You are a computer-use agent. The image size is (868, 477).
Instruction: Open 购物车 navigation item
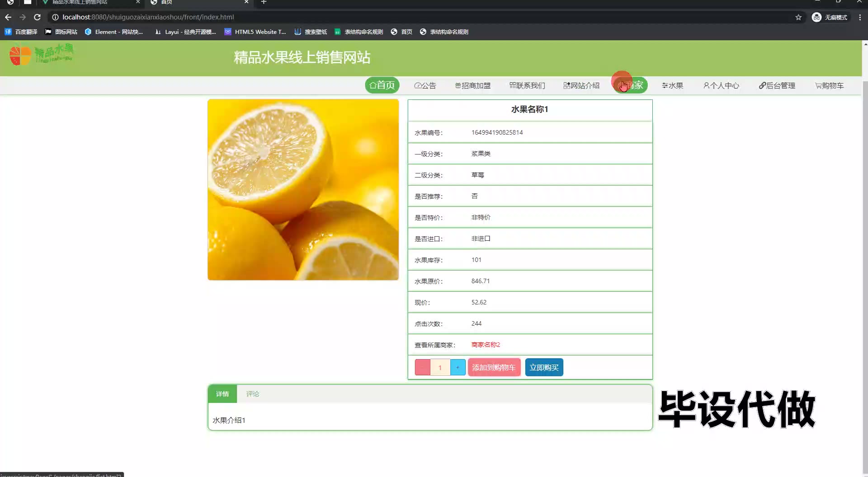(x=829, y=85)
